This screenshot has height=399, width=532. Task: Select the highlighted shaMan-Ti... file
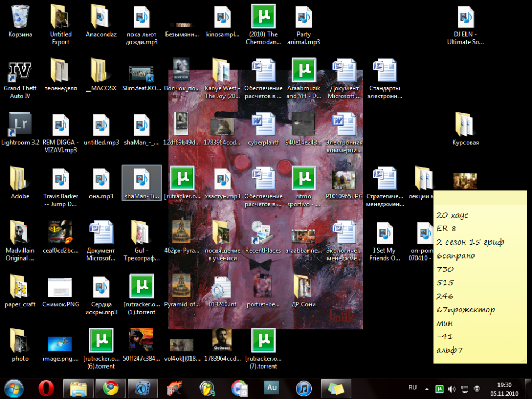(142, 183)
